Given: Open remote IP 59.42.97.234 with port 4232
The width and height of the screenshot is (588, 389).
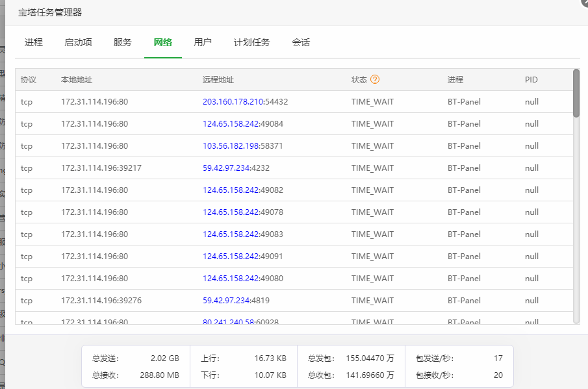Looking at the screenshot, I should tap(226, 168).
